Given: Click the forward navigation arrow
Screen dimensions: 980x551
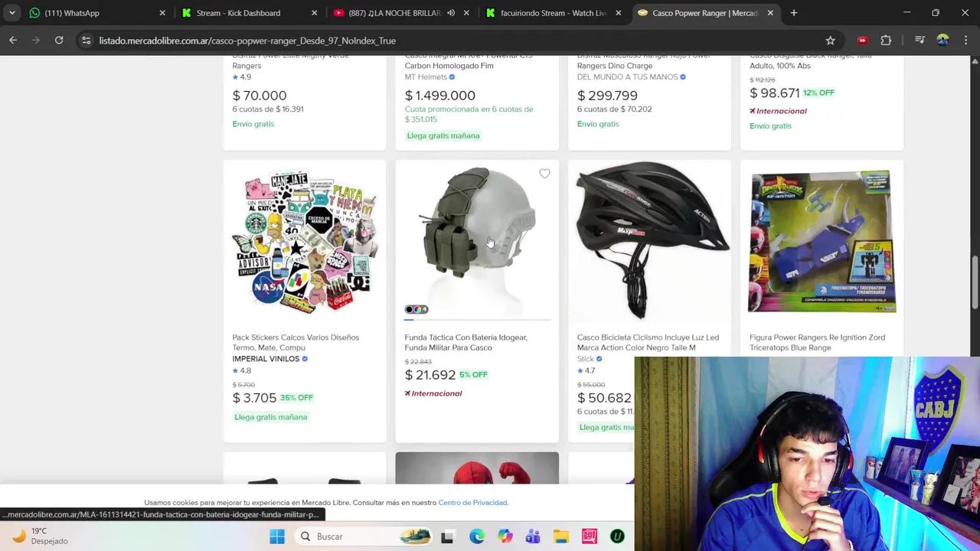Looking at the screenshot, I should click(x=36, y=40).
